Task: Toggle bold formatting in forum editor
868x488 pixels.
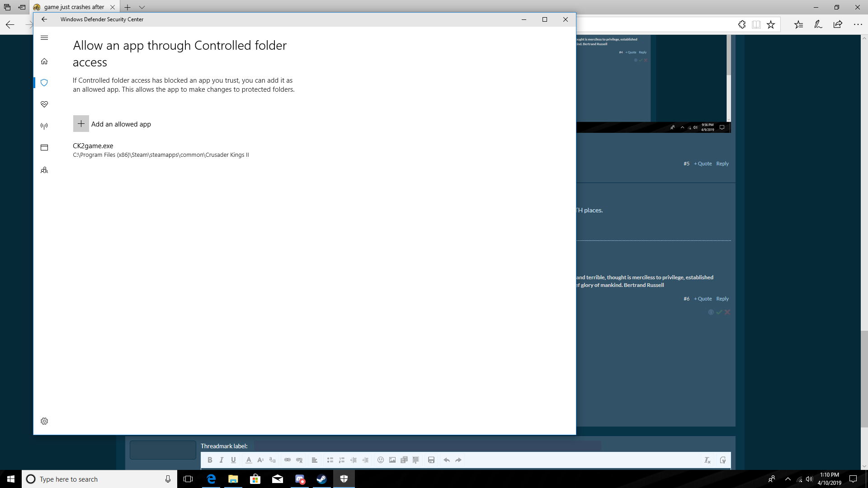Action: pos(210,460)
